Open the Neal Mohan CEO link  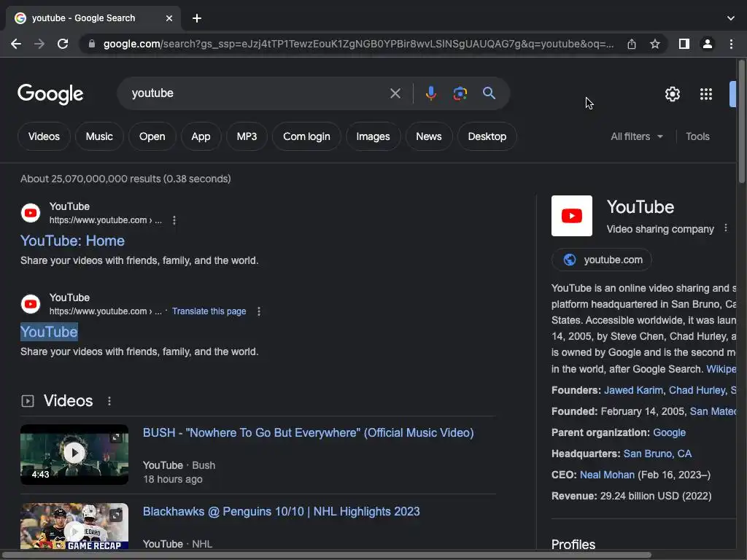click(607, 475)
